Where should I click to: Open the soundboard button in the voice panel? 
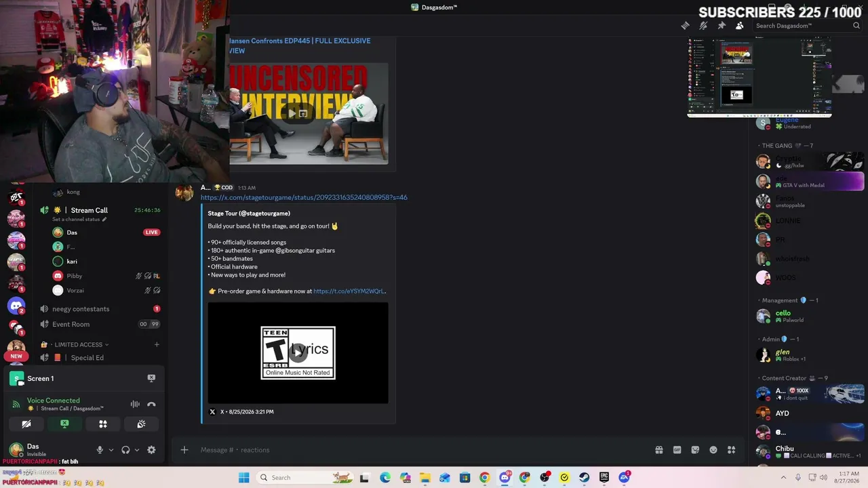[141, 424]
